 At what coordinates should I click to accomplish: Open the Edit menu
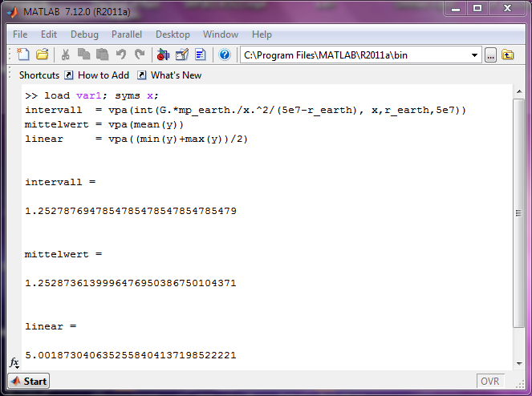tap(49, 34)
